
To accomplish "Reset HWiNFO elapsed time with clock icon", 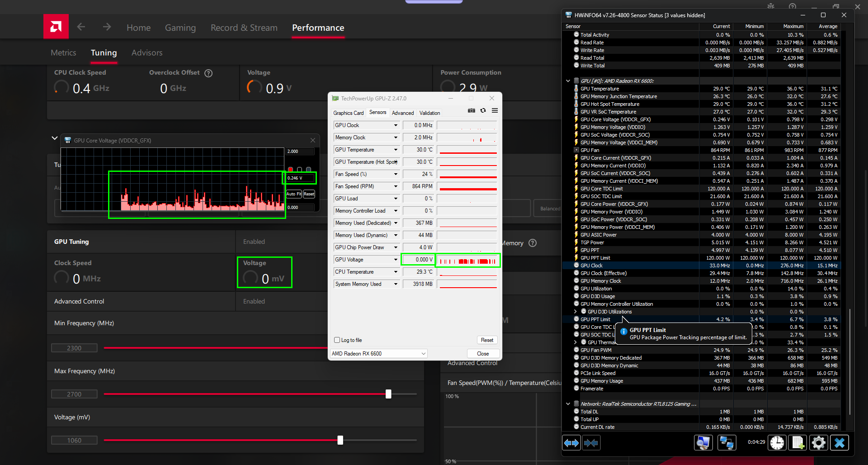I will tap(777, 443).
